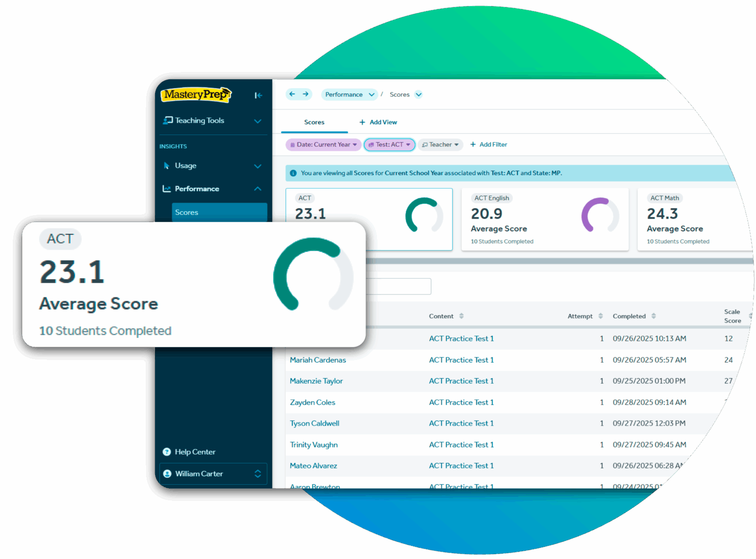The image size is (756, 559).
Task: Open the Help Center question mark icon
Action: 166,452
